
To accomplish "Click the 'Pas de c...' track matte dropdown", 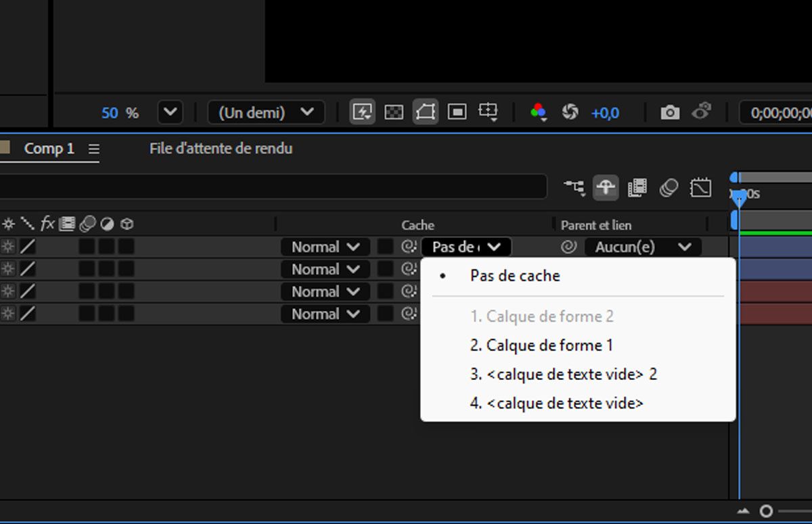I will (466, 247).
